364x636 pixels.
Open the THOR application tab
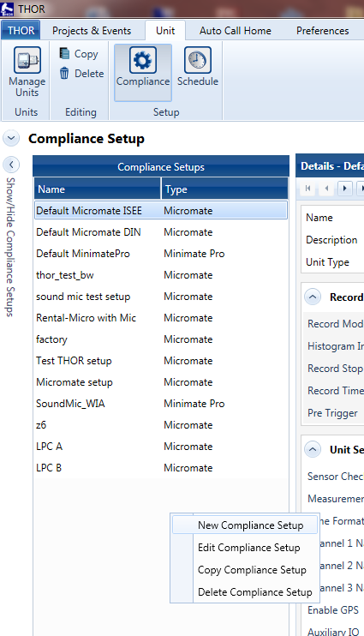click(21, 30)
